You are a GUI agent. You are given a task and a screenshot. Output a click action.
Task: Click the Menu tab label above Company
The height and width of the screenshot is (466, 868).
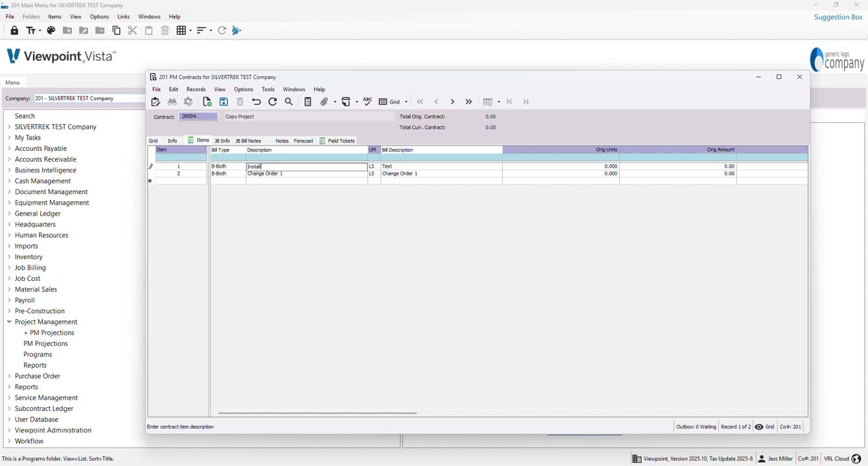(x=12, y=82)
